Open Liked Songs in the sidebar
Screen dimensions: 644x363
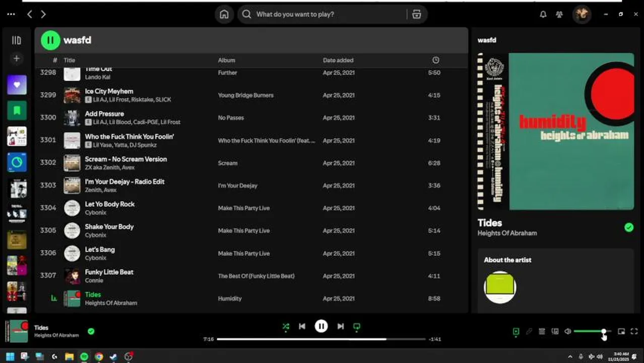coord(17,85)
